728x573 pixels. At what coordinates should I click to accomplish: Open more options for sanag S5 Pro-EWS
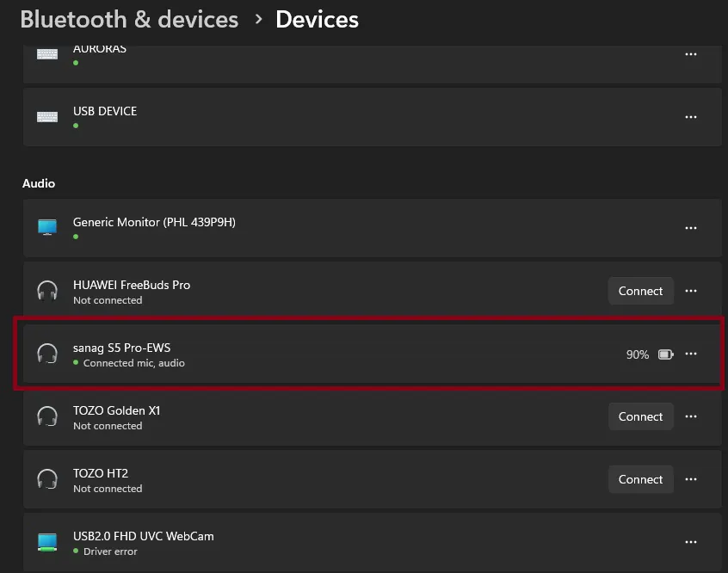690,354
